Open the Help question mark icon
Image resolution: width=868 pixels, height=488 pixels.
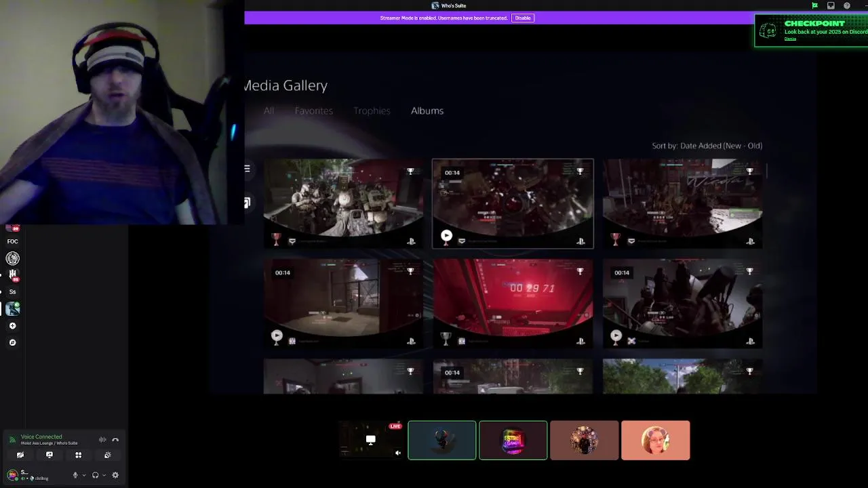coord(847,5)
